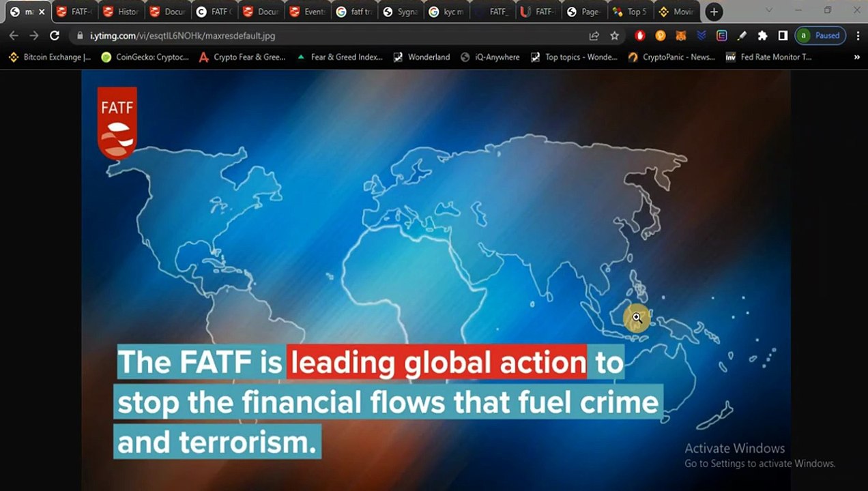
Task: Switch to the Movir Binance tab
Action: click(676, 12)
